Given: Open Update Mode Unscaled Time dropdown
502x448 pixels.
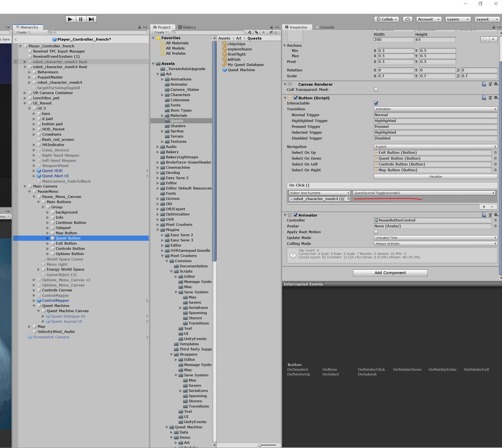Looking at the screenshot, I should point(435,238).
